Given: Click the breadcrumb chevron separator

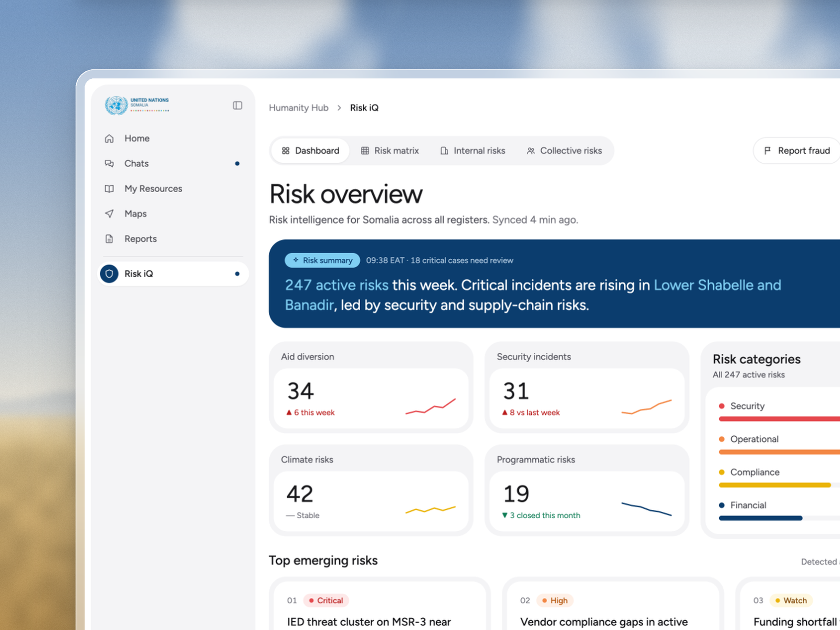Looking at the screenshot, I should pyautogui.click(x=339, y=108).
